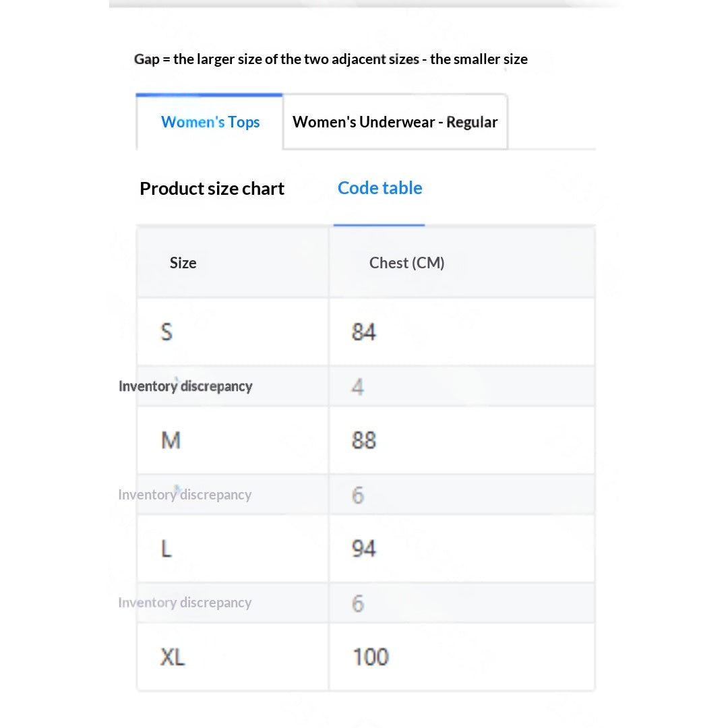Click the Inventory discrepancy label below M
Viewport: 728px width, 728px height.
point(185,495)
